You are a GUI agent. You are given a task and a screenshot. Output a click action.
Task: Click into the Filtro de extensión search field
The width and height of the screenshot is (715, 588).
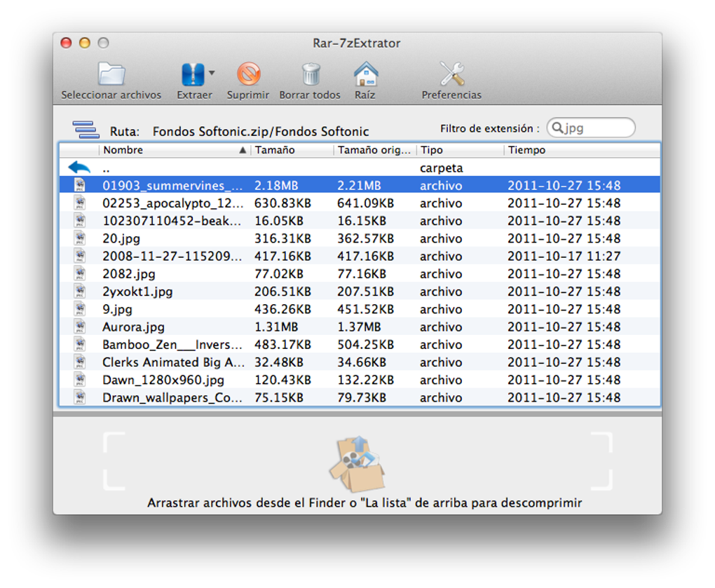click(591, 128)
